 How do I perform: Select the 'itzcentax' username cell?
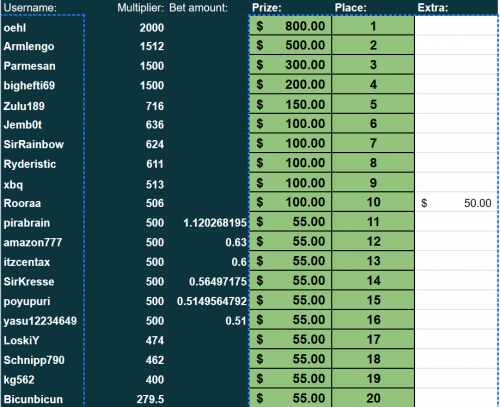(x=42, y=262)
